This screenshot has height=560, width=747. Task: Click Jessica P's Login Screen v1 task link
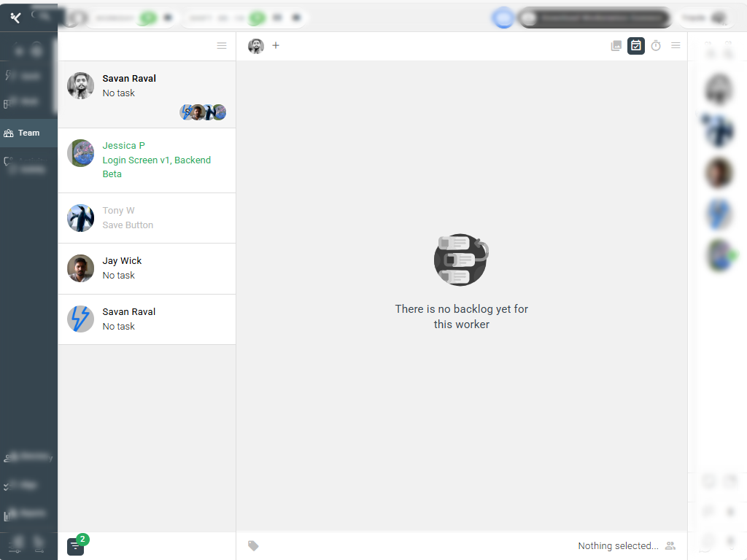(x=156, y=160)
